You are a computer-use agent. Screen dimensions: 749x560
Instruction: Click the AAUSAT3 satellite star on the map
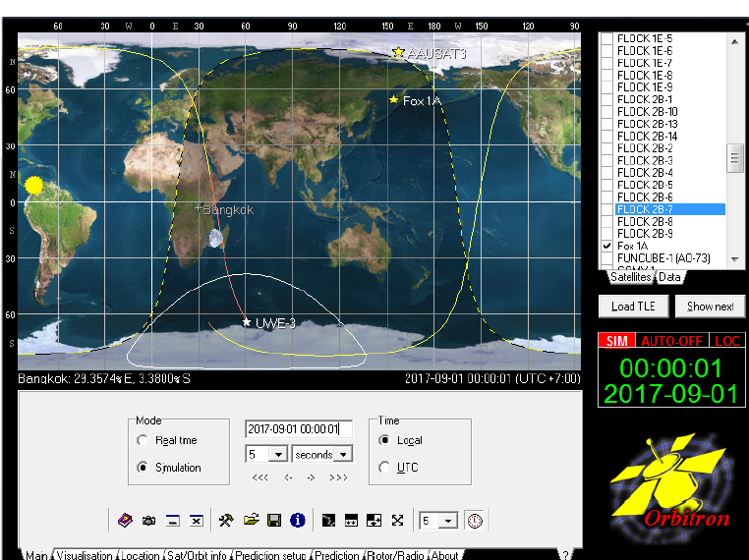pyautogui.click(x=398, y=52)
